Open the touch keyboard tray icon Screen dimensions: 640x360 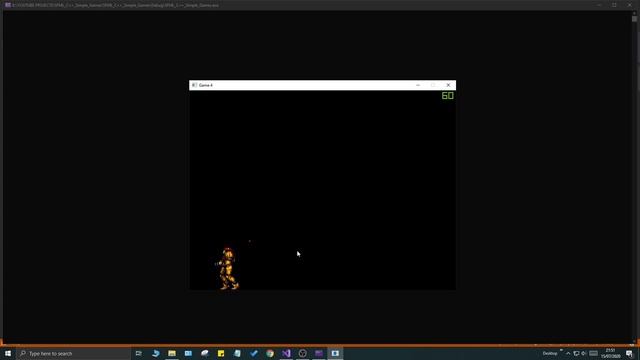[593, 353]
